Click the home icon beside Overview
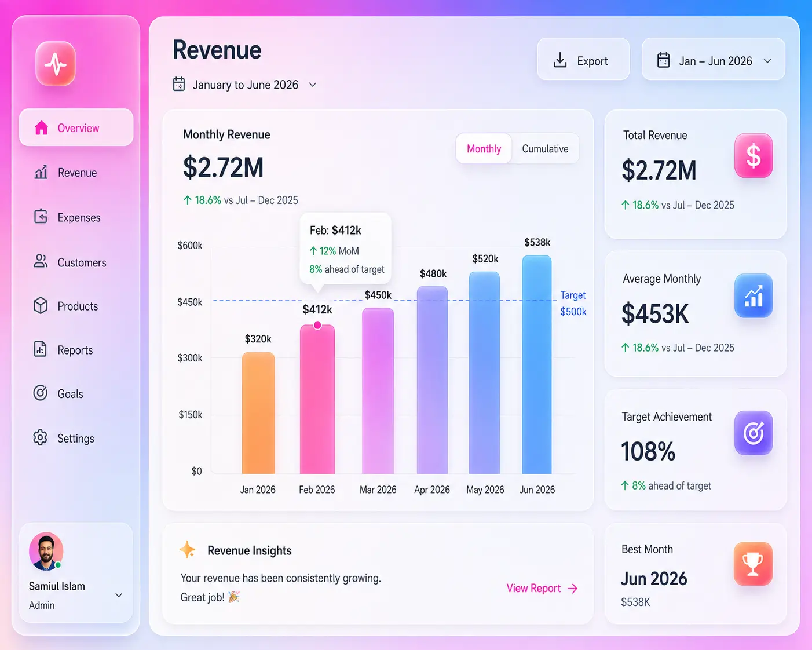This screenshot has width=812, height=650. (x=41, y=128)
